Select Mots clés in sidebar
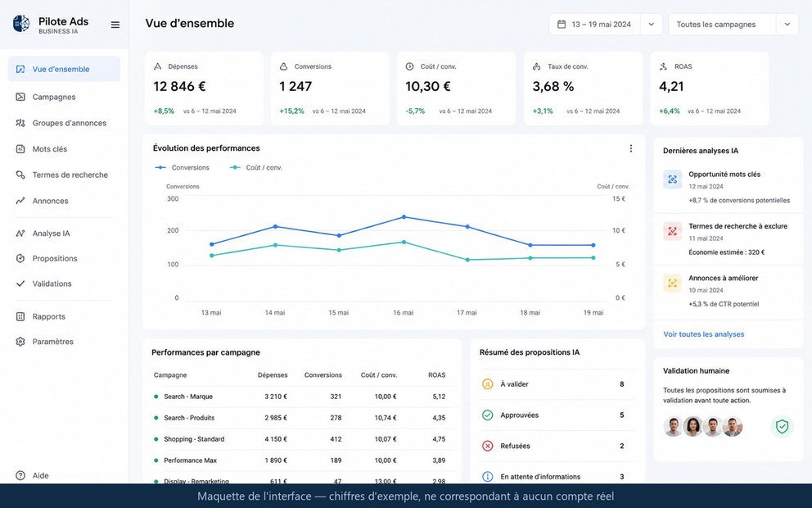Screen dimensions: 812x508 click(64, 149)
